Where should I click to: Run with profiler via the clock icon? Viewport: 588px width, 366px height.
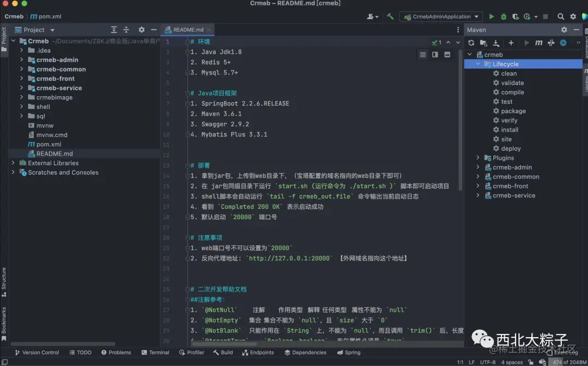pyautogui.click(x=527, y=16)
